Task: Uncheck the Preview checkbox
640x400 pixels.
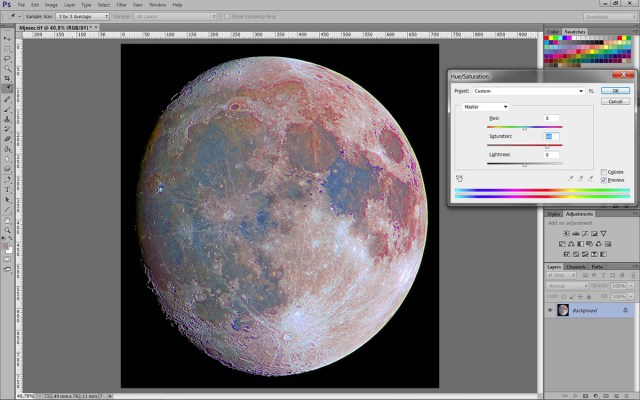Action: pos(604,179)
